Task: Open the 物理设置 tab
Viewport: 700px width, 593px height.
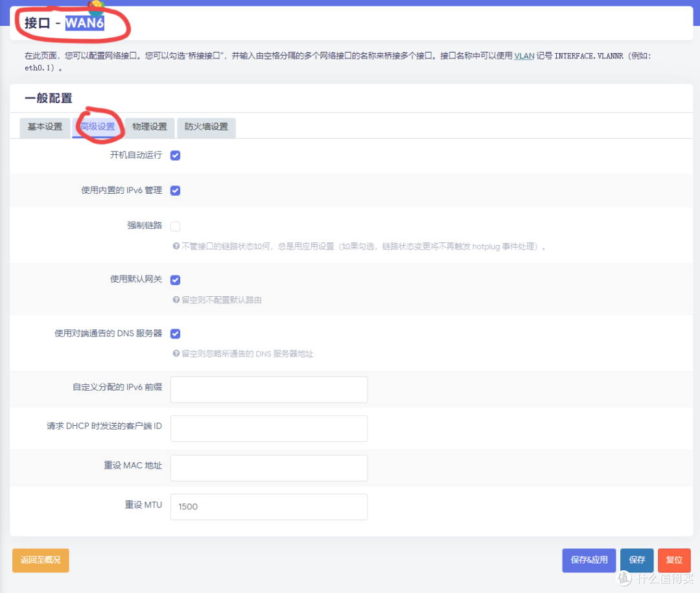Action: pos(150,128)
